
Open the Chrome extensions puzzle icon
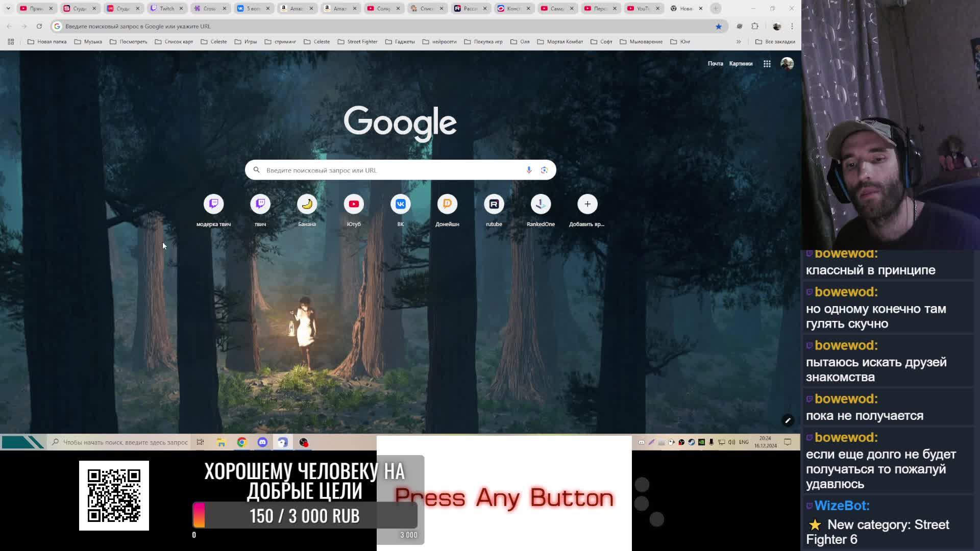point(755,27)
